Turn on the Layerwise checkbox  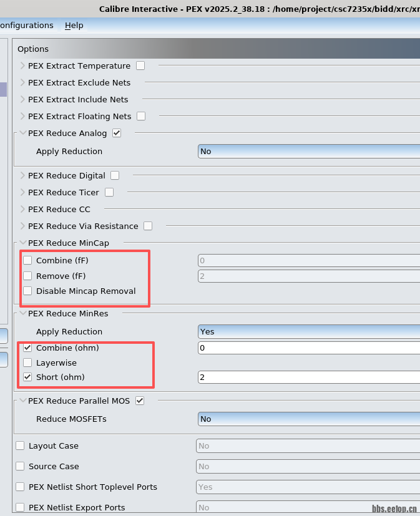click(x=27, y=363)
